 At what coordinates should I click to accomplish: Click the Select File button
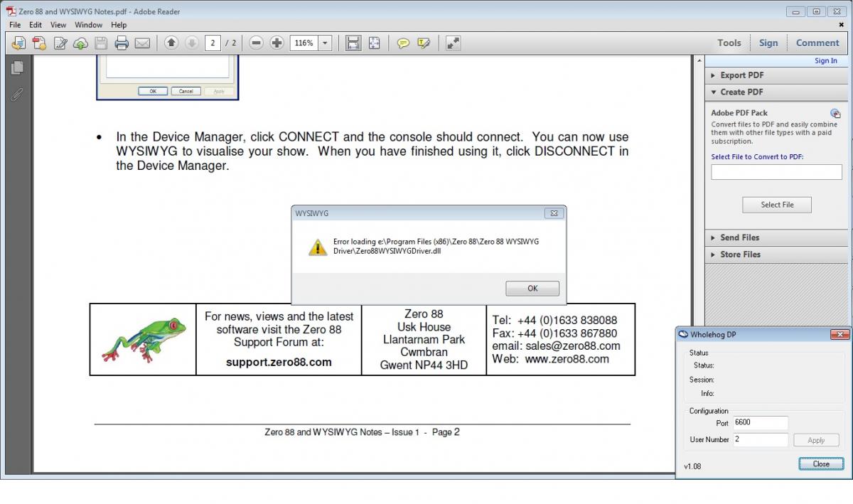click(x=777, y=205)
